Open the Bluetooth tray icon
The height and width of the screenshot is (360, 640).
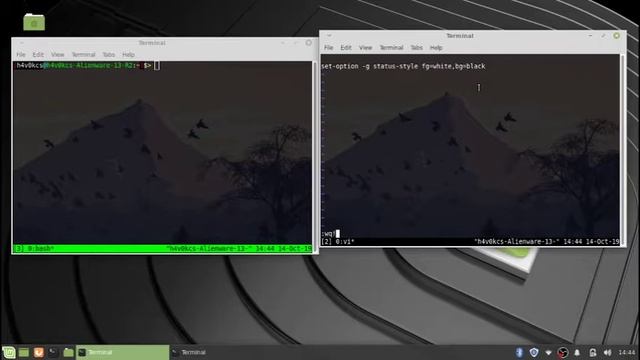pos(519,352)
